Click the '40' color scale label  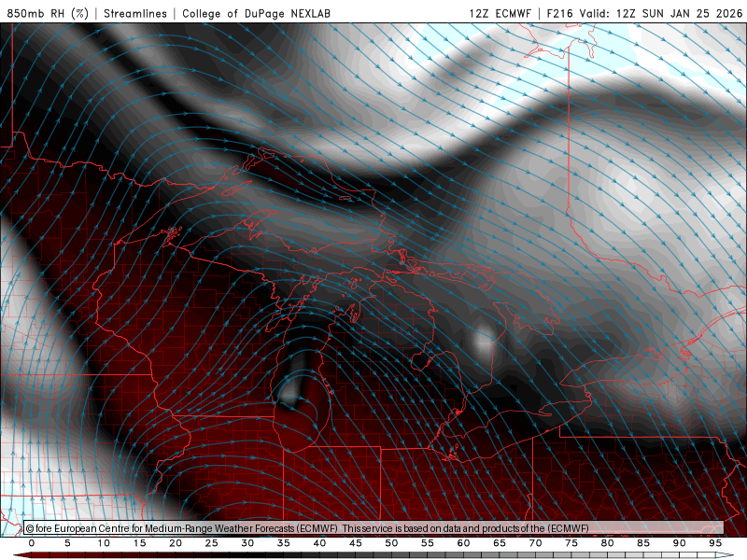coord(319,543)
